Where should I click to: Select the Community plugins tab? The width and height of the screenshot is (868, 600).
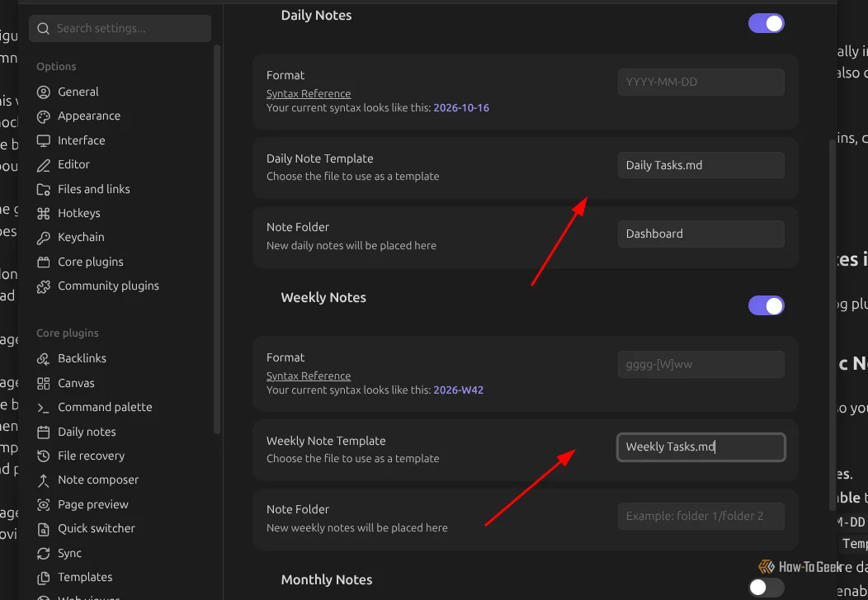tap(109, 286)
